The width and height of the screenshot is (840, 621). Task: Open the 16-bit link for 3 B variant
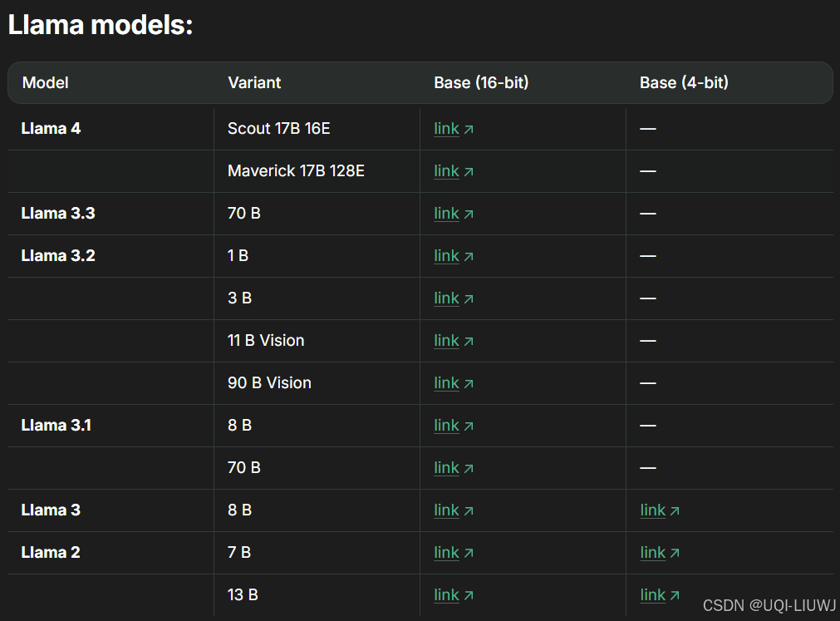point(453,298)
